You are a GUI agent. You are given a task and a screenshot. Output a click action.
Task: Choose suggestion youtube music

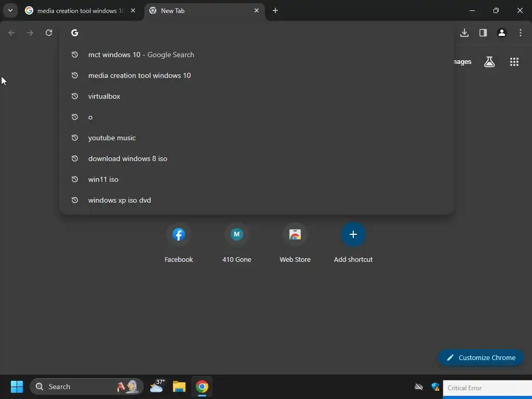click(x=257, y=138)
